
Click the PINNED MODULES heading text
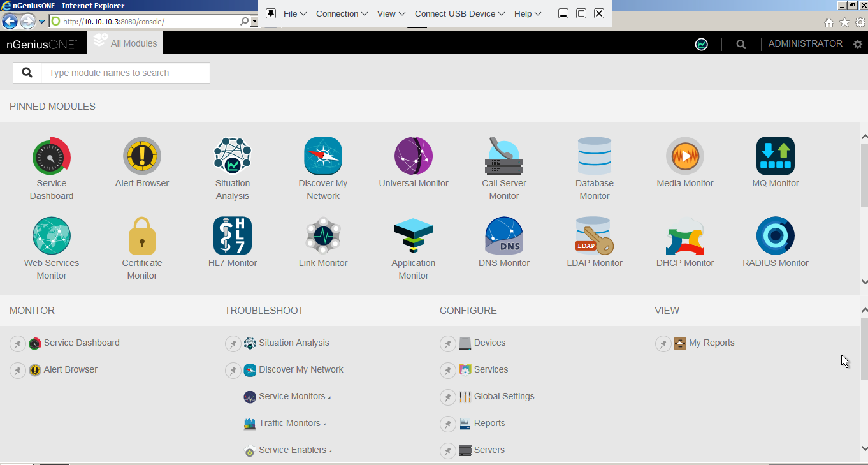[52, 107]
